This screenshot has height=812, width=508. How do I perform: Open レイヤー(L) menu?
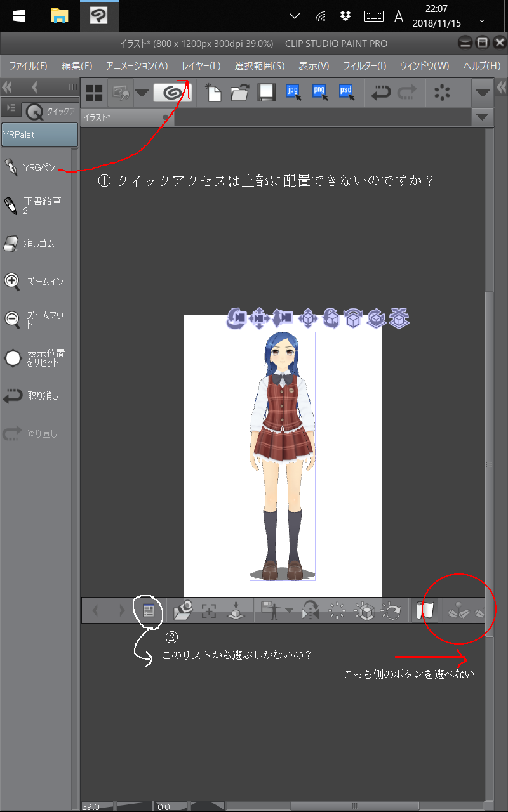(201, 66)
